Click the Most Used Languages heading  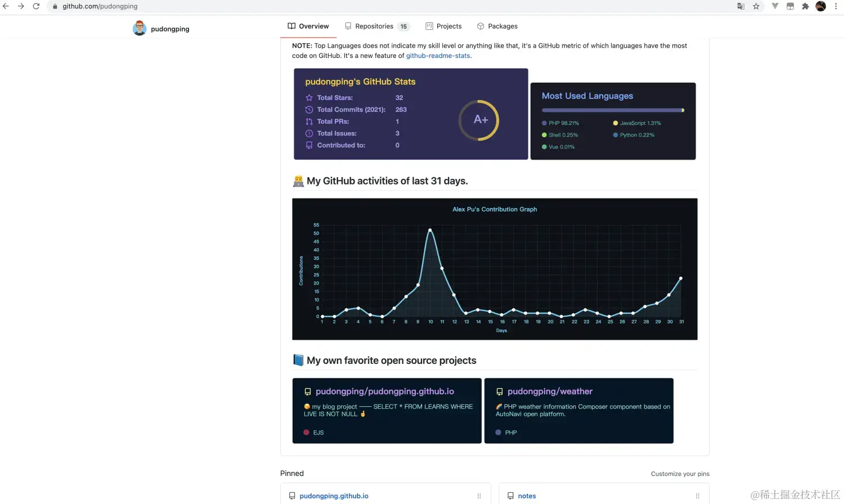587,96
